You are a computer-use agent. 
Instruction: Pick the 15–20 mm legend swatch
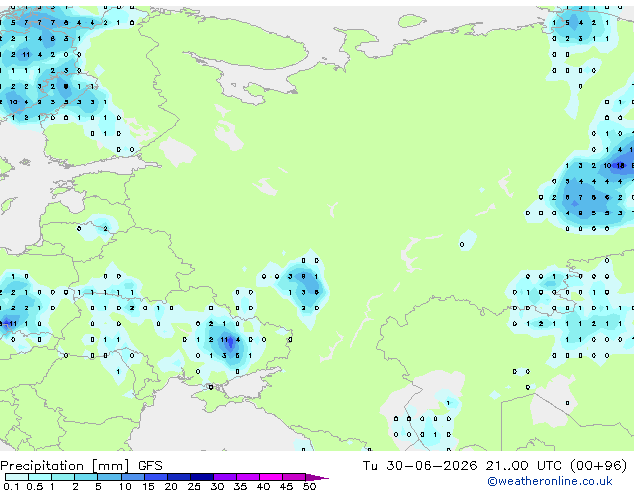click(156, 477)
